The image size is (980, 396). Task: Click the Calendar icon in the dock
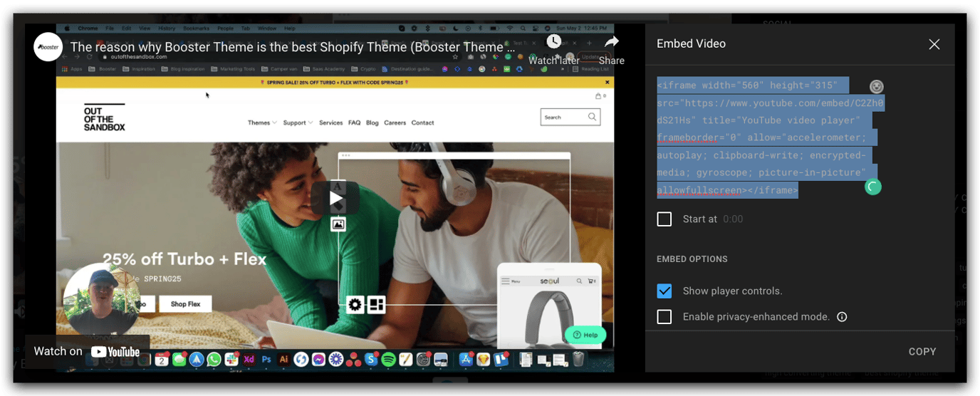(162, 360)
